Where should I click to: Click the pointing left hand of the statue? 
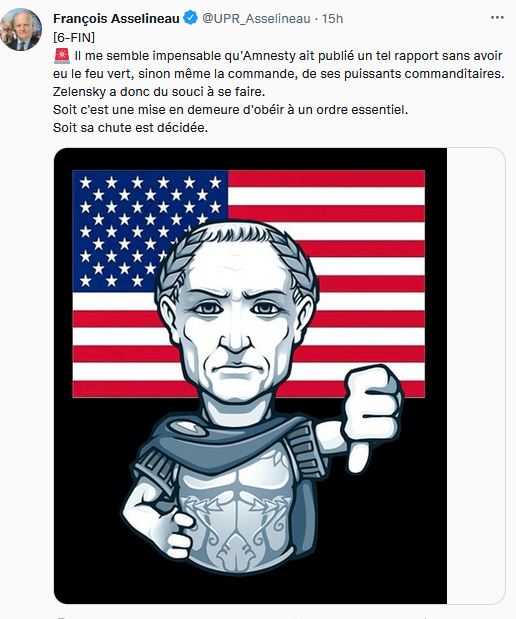pos(160,523)
